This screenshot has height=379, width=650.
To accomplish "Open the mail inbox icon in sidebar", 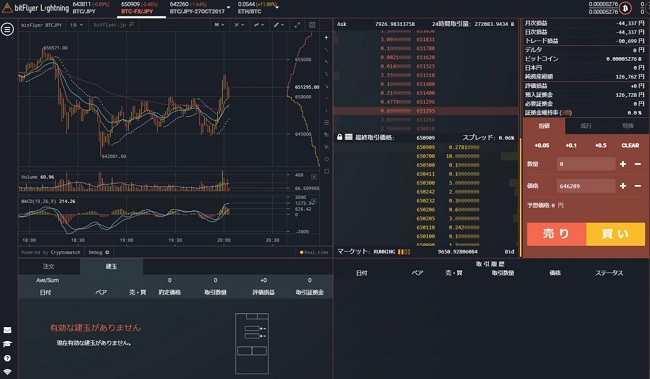I will click(7, 330).
